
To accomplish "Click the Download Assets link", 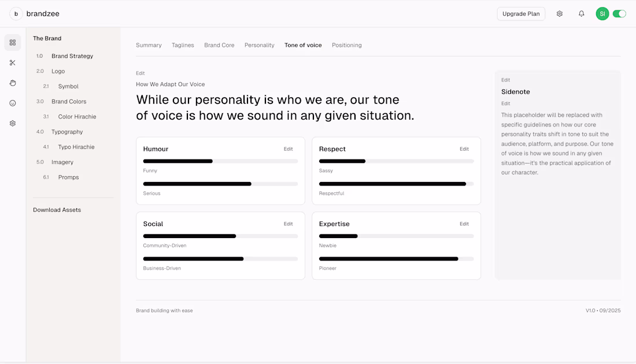I will pyautogui.click(x=57, y=210).
